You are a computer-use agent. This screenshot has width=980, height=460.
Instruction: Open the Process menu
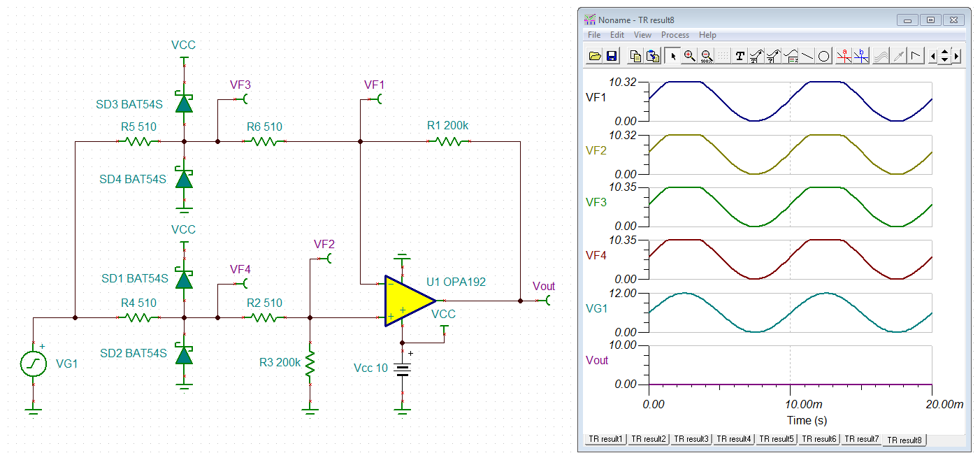tap(675, 35)
